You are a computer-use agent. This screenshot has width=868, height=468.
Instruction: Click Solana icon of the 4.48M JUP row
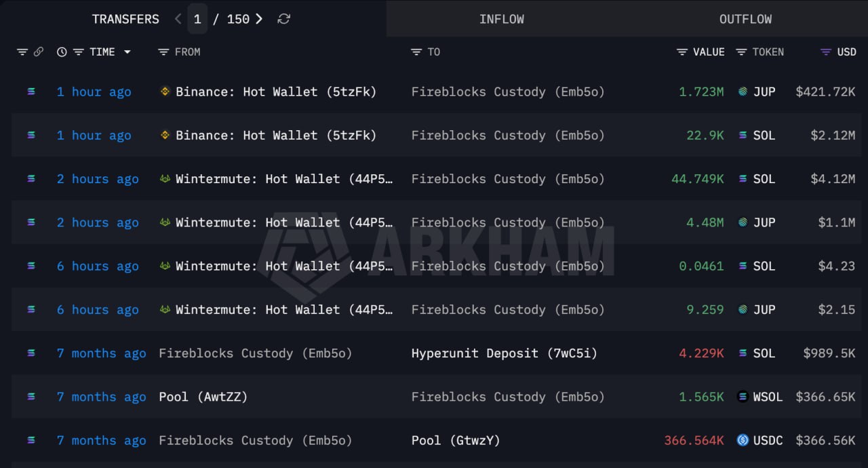point(31,222)
